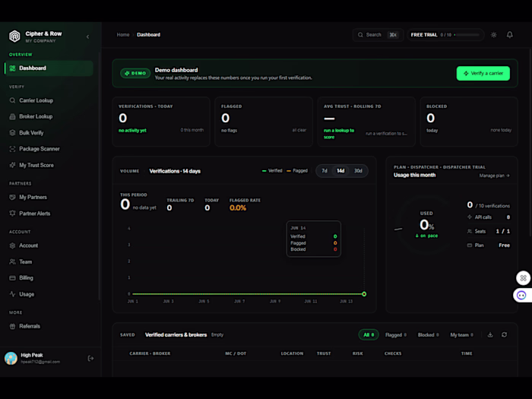The width and height of the screenshot is (532, 399).
Task: Focus the Search field
Action: pos(378,35)
